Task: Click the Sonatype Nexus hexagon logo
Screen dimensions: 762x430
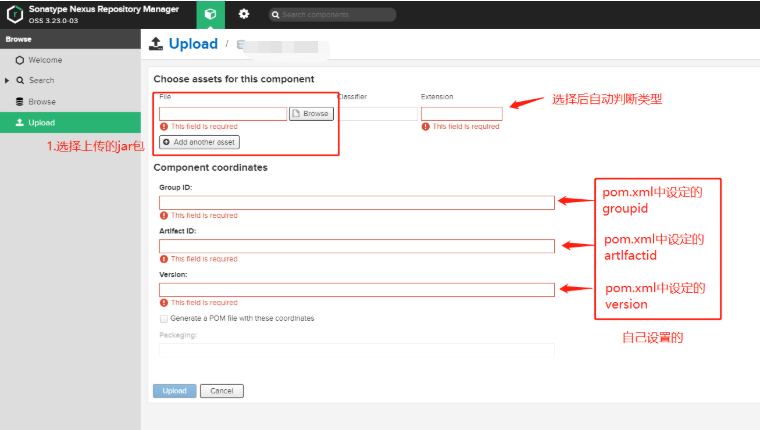Action: 15,15
